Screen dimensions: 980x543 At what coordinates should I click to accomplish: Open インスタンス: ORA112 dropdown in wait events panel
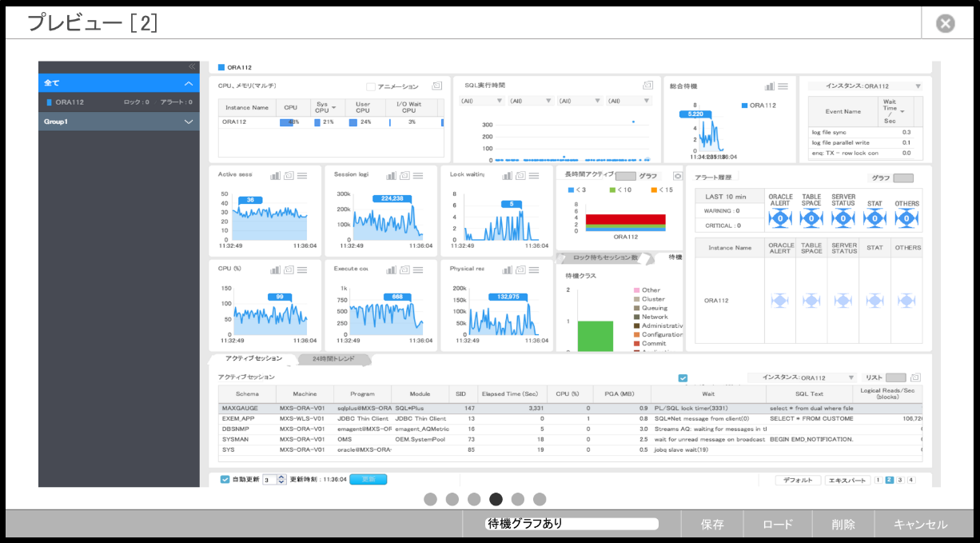coord(866,86)
